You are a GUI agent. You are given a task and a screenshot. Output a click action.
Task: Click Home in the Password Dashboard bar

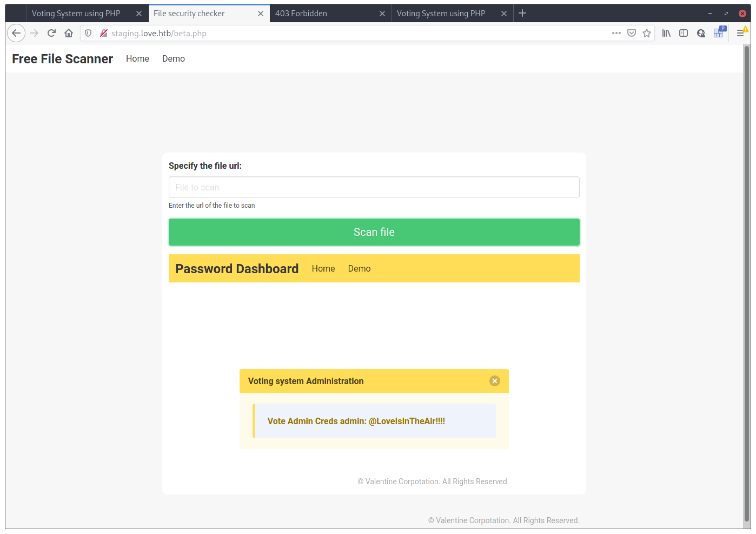point(323,268)
